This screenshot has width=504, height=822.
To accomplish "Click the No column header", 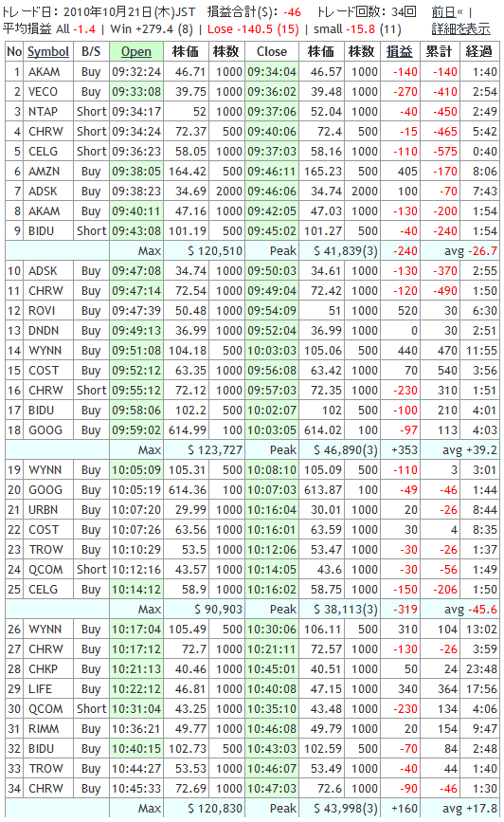I will pos(14,51).
